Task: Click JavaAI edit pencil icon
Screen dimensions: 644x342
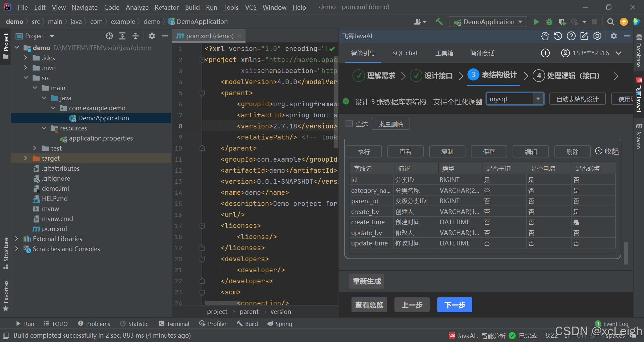Action: [584, 36]
